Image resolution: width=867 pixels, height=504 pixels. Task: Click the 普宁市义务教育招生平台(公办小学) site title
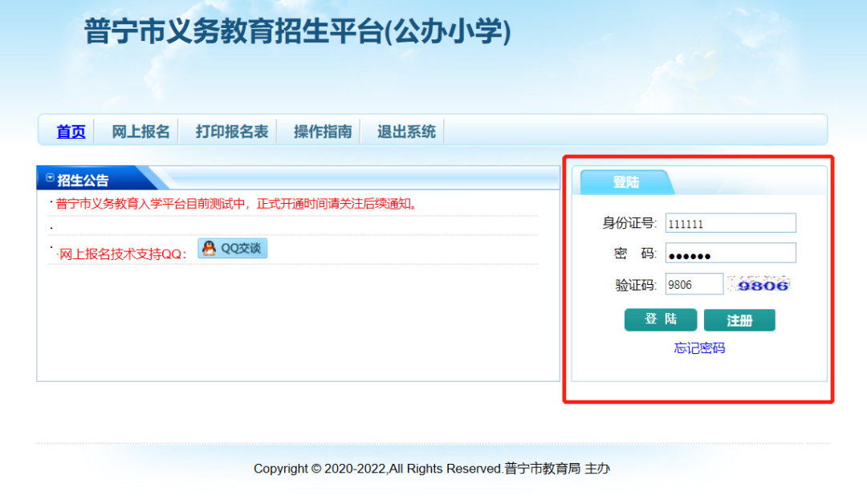point(298,31)
